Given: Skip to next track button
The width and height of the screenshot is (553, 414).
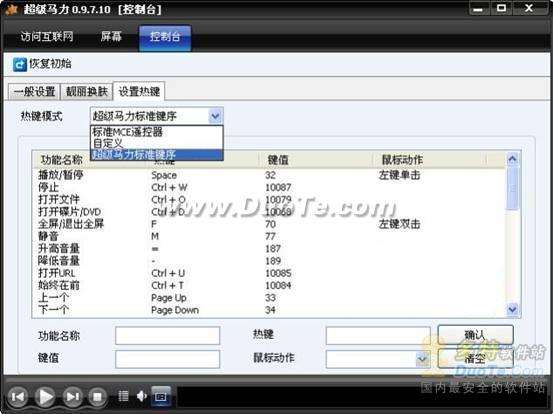Looking at the screenshot, I should tap(72, 397).
